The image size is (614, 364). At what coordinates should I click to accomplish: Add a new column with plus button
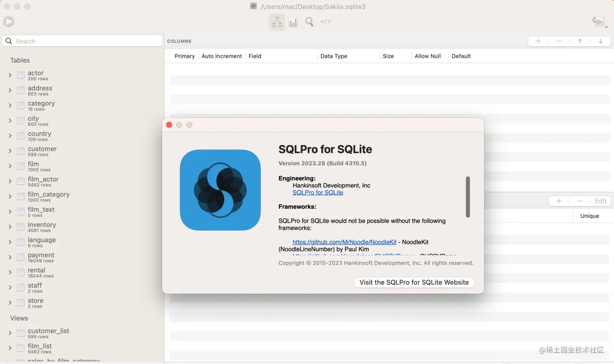click(x=538, y=41)
